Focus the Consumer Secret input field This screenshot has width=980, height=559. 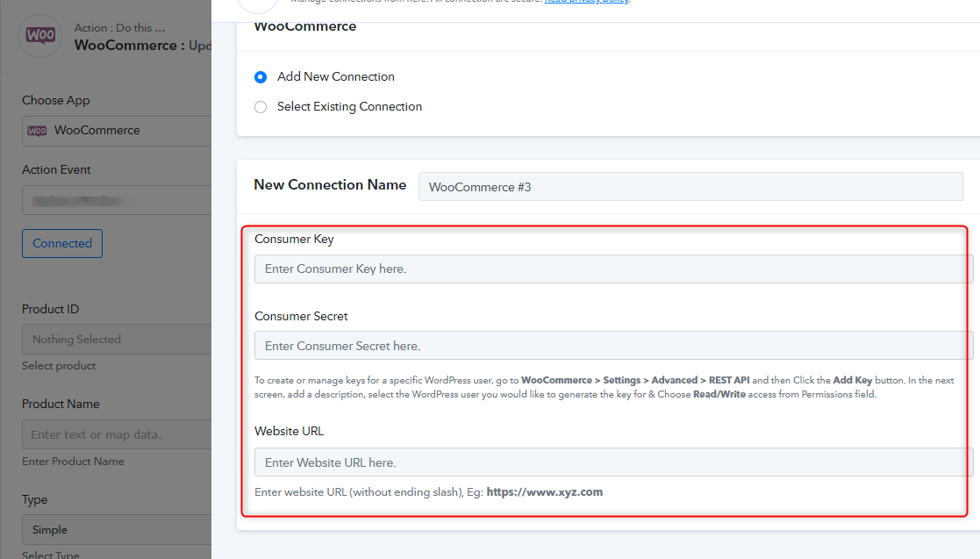[613, 346]
